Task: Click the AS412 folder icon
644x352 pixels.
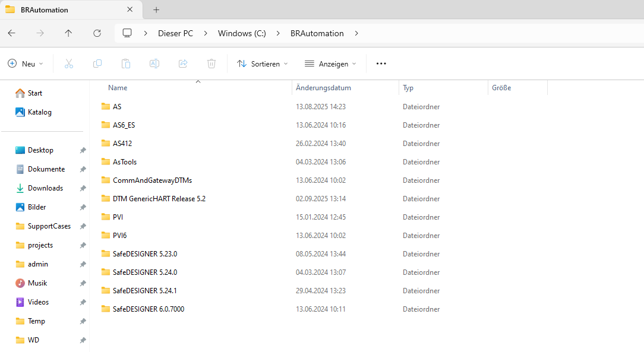Action: [x=106, y=143]
